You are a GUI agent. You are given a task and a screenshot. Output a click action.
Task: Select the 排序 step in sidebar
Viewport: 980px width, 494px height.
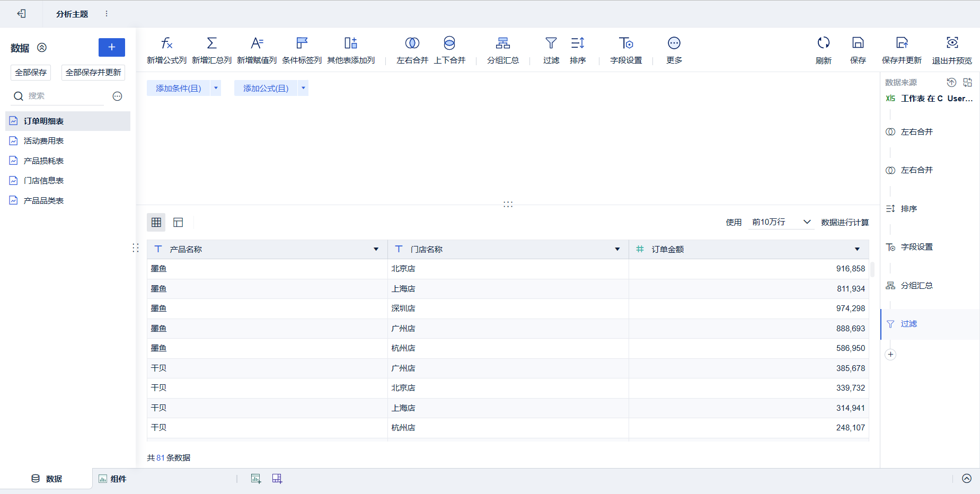pos(930,208)
